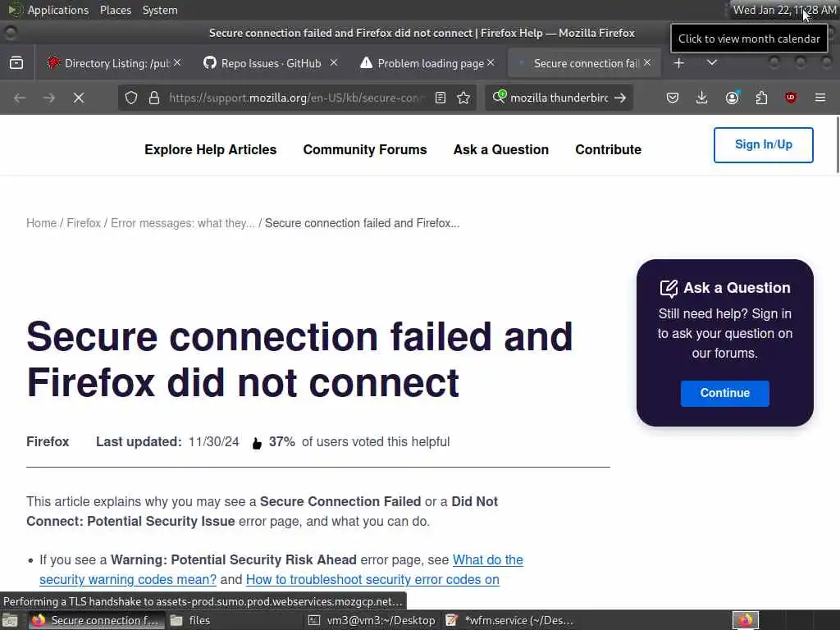Go to Home breadcrumb link
Screen dimensions: 840x630
pyautogui.click(x=41, y=223)
